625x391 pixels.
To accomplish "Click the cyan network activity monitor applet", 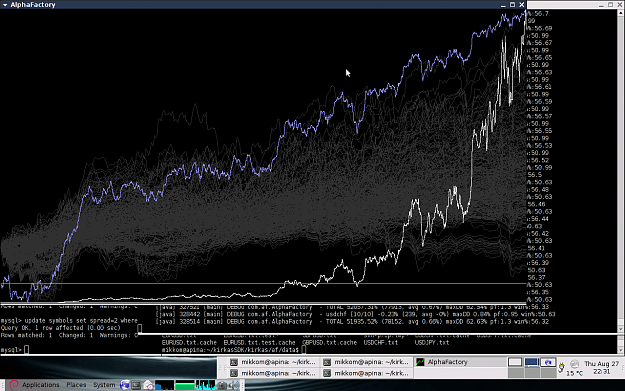I will pyautogui.click(x=205, y=385).
